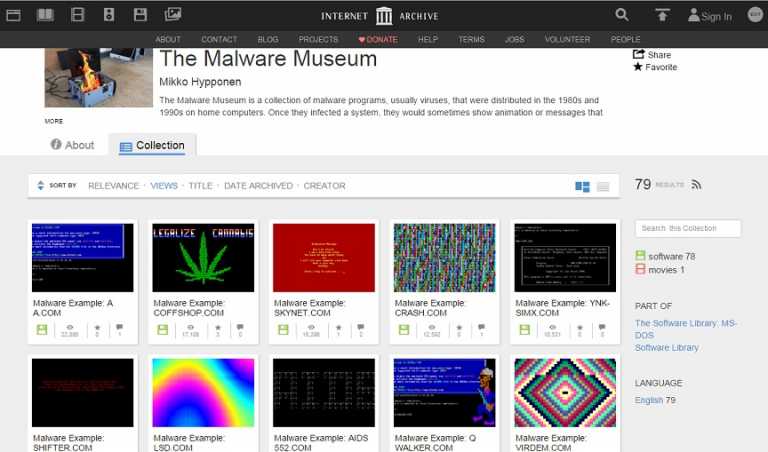Click the software icon on A A.COM card
This screenshot has width=768, height=452.
pos(42,330)
